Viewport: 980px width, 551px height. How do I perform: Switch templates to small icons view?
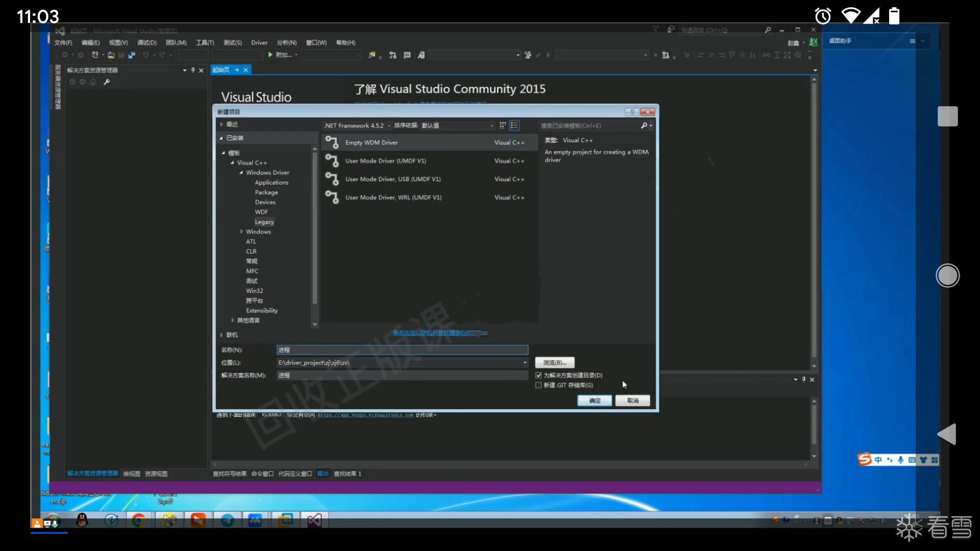point(502,125)
